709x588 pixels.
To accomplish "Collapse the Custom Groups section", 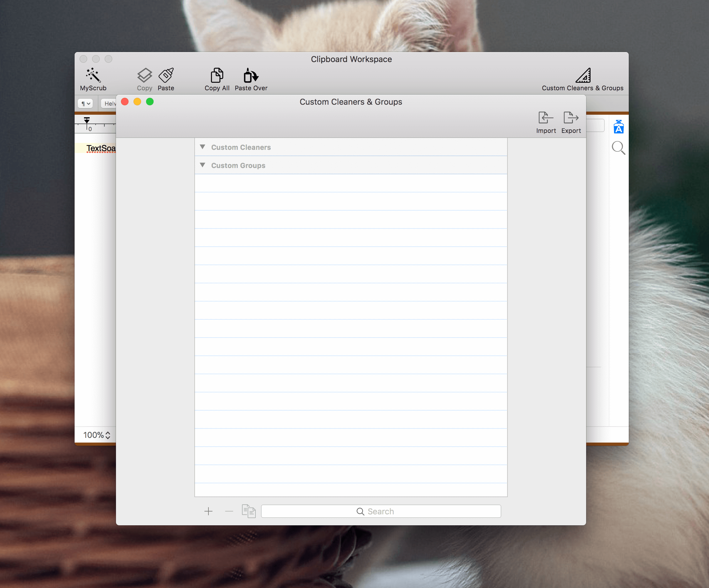I will (x=202, y=165).
